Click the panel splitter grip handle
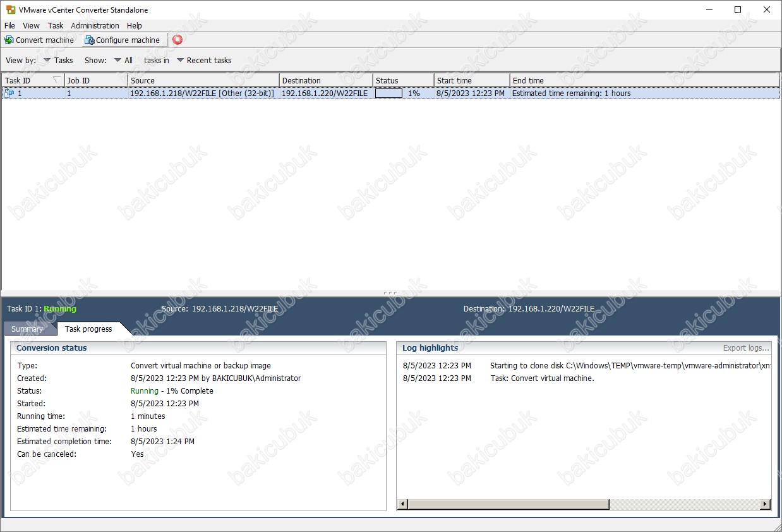The width and height of the screenshot is (782, 532). (390, 293)
